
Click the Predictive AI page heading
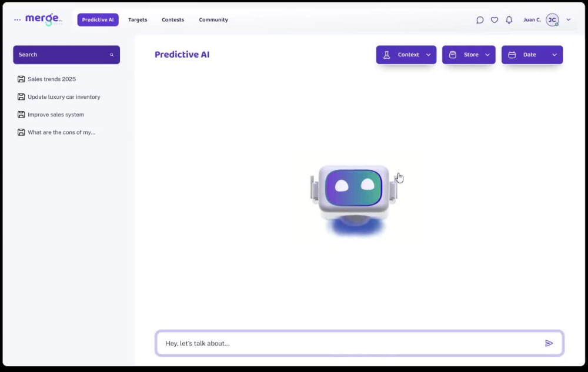coord(182,55)
